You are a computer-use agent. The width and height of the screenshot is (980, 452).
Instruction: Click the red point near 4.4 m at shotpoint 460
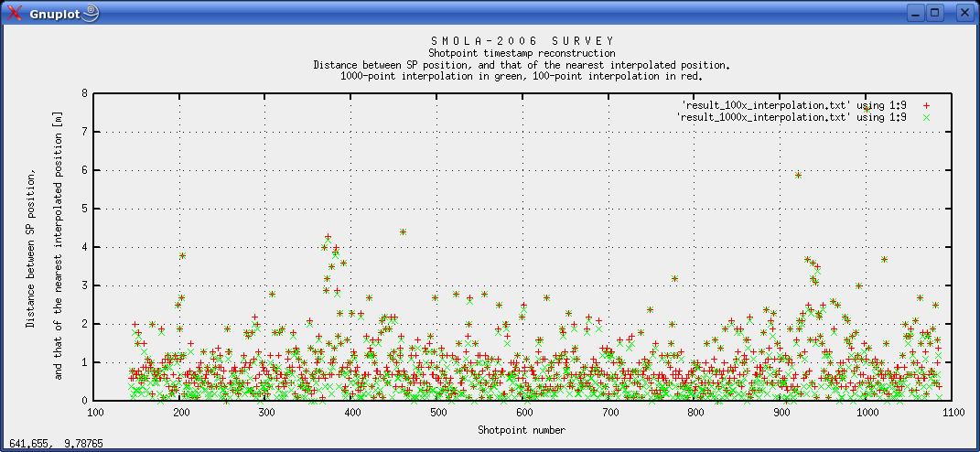(403, 232)
